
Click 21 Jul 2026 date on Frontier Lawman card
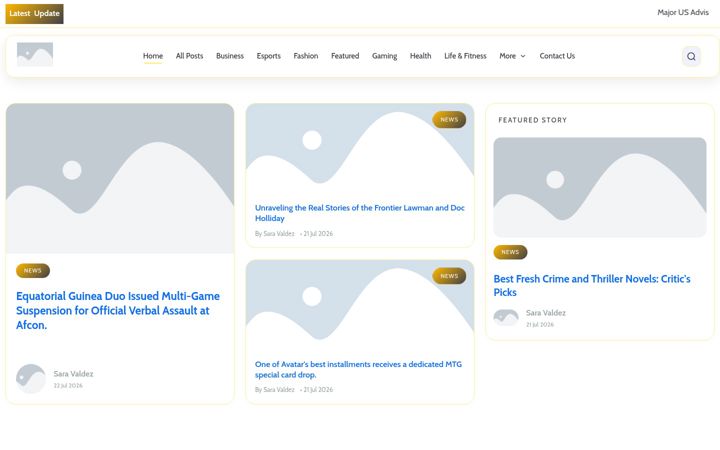318,233
